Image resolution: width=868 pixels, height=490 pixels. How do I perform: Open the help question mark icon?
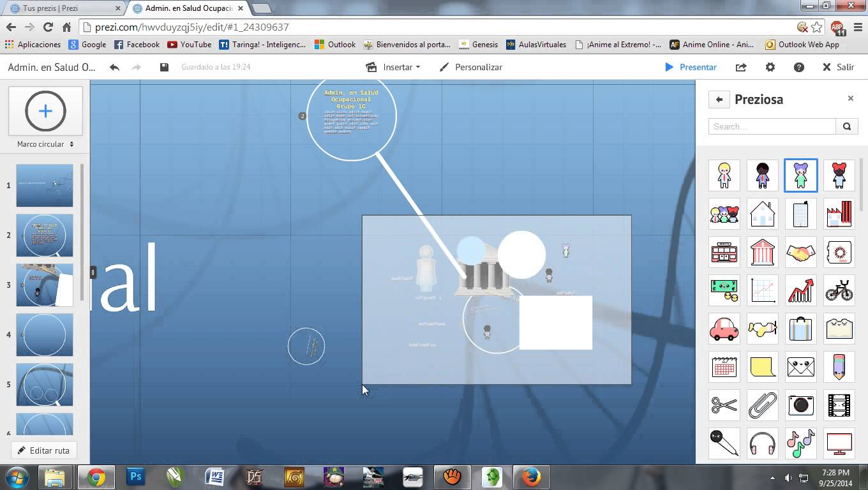[798, 66]
